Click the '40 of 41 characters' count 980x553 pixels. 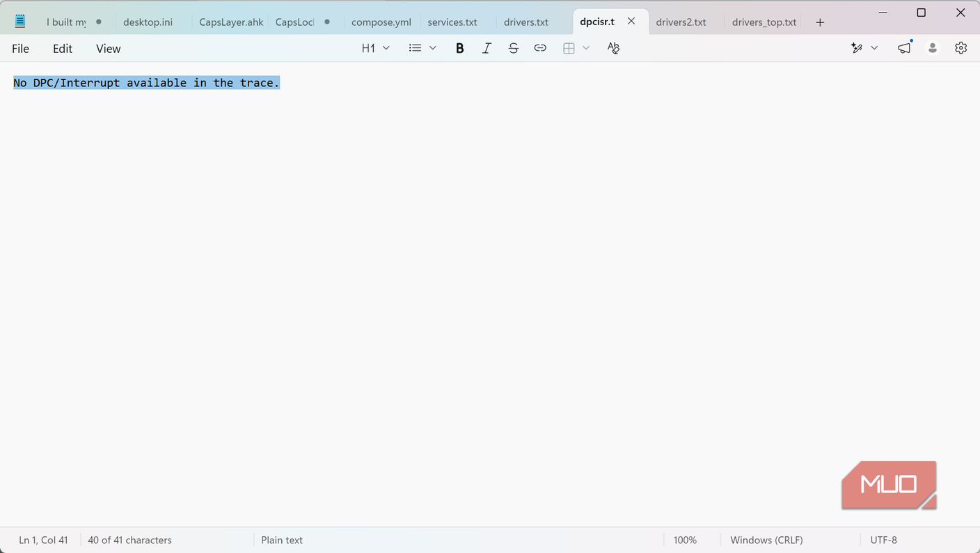(x=129, y=540)
